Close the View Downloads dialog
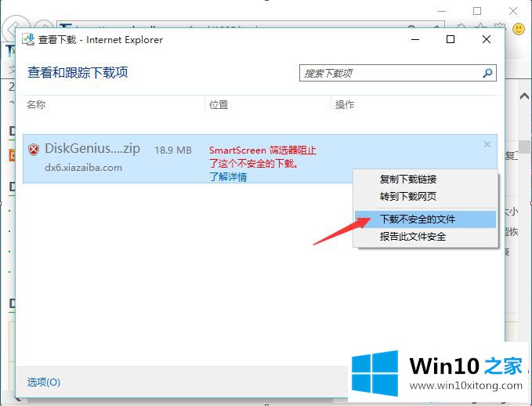Screen dimensions: 532x406 click(487, 39)
